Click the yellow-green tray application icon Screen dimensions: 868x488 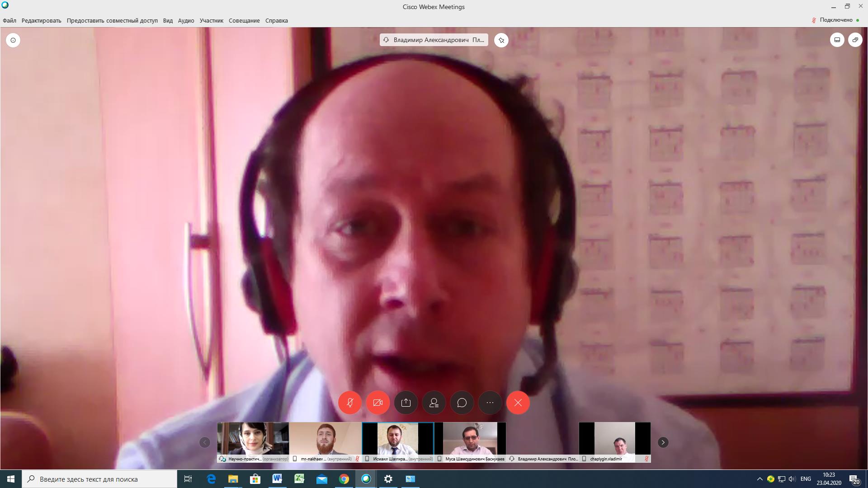coord(770,479)
